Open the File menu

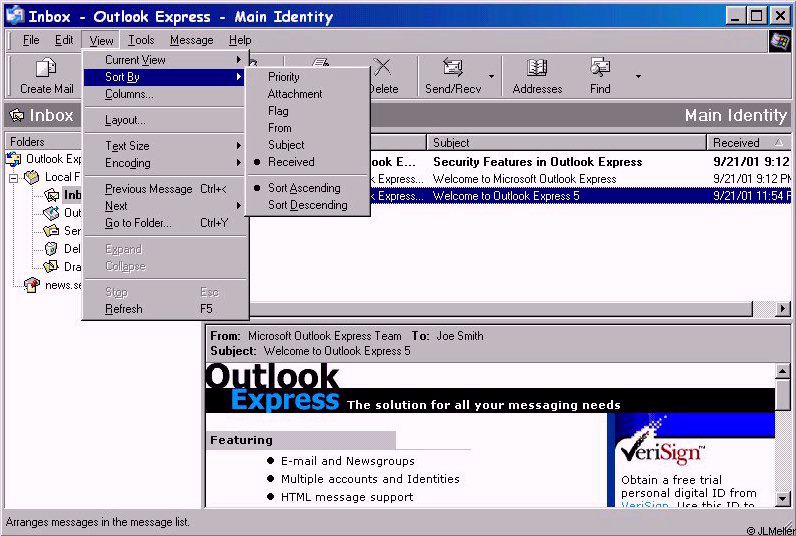pyautogui.click(x=31, y=40)
